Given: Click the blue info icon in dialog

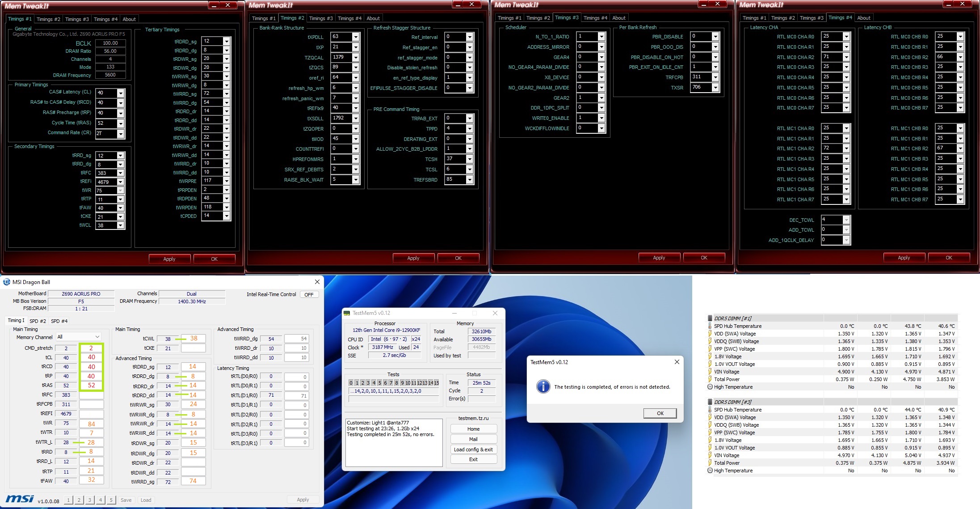Looking at the screenshot, I should [543, 386].
